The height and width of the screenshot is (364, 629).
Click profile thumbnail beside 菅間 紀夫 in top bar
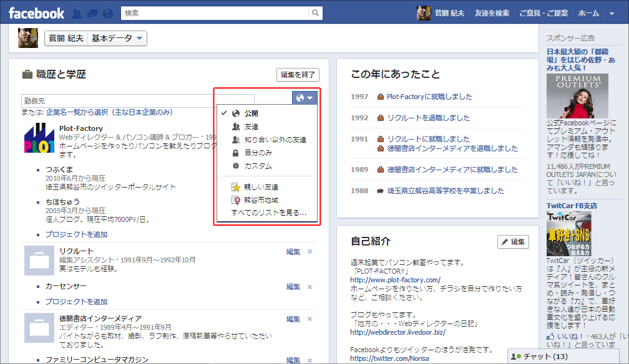(424, 13)
